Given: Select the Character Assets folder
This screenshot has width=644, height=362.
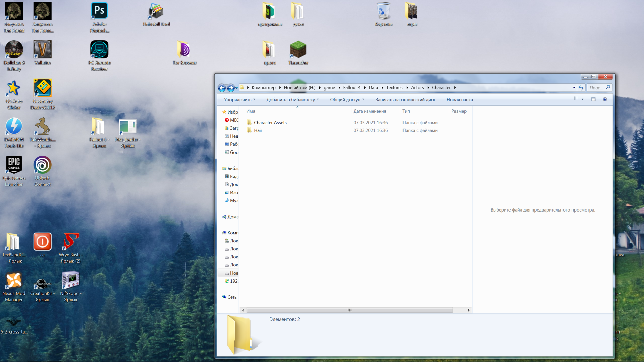Looking at the screenshot, I should 270,123.
